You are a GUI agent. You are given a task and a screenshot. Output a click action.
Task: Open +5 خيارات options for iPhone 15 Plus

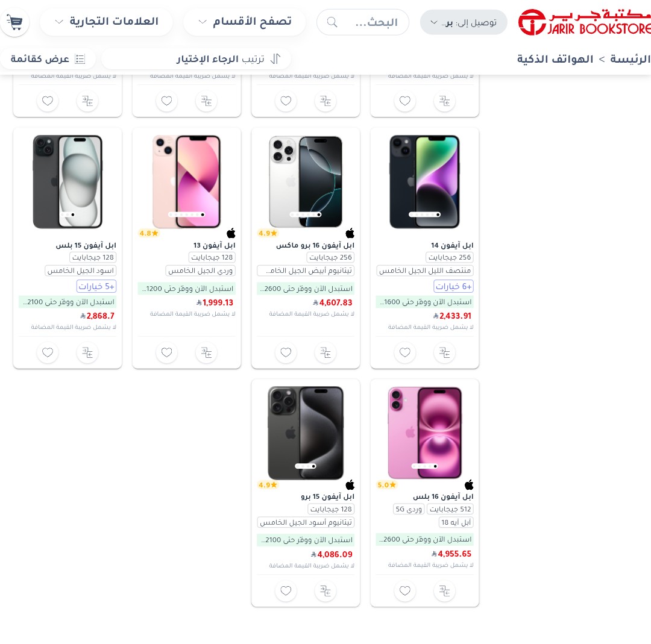[x=96, y=286]
